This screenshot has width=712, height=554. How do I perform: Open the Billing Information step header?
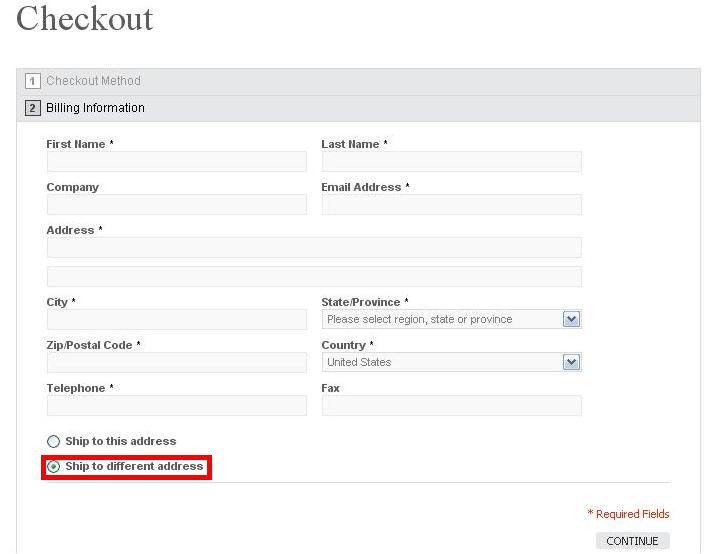pos(358,109)
